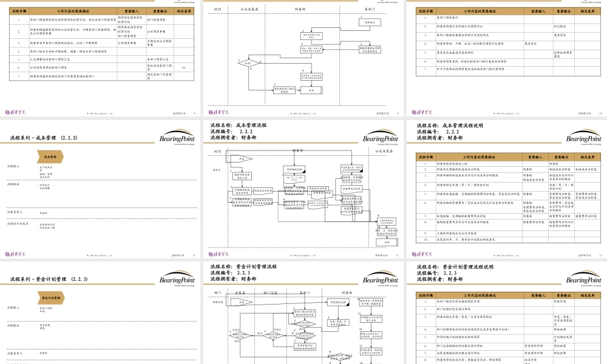The width and height of the screenshot is (607, 364).
Task: Click decision diamond in top-middle flowchart slide
Action: pyautogui.click(x=247, y=62)
